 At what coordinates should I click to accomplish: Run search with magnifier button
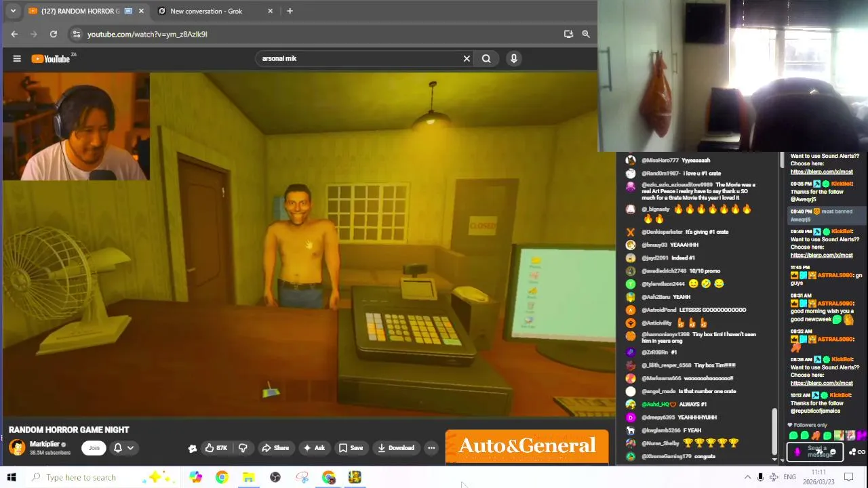click(x=486, y=58)
